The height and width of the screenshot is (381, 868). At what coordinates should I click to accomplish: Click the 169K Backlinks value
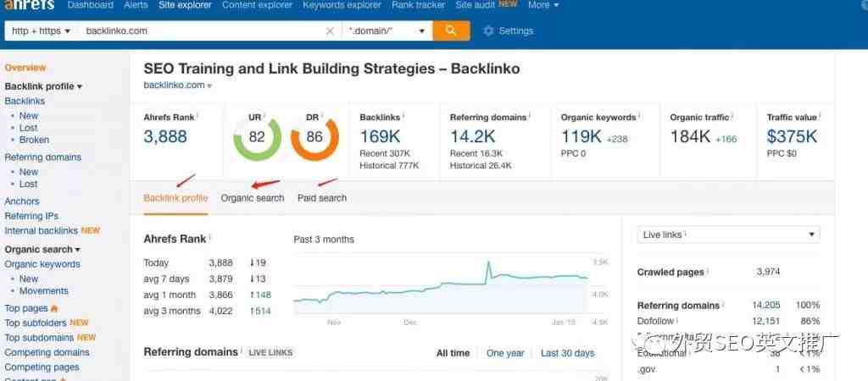(x=380, y=136)
